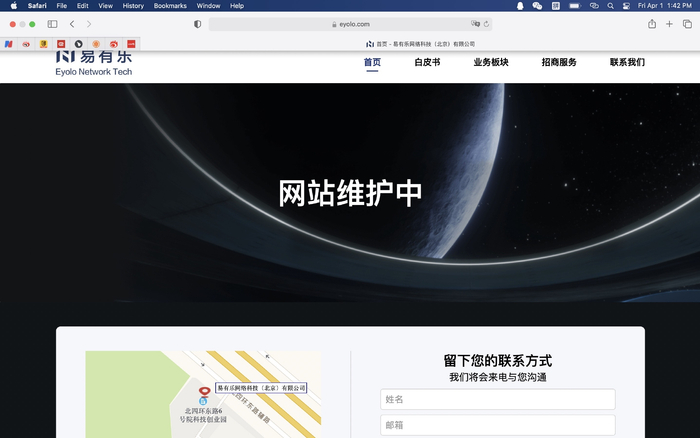
Task: Open the Share button in Safari toolbar
Action: click(652, 24)
